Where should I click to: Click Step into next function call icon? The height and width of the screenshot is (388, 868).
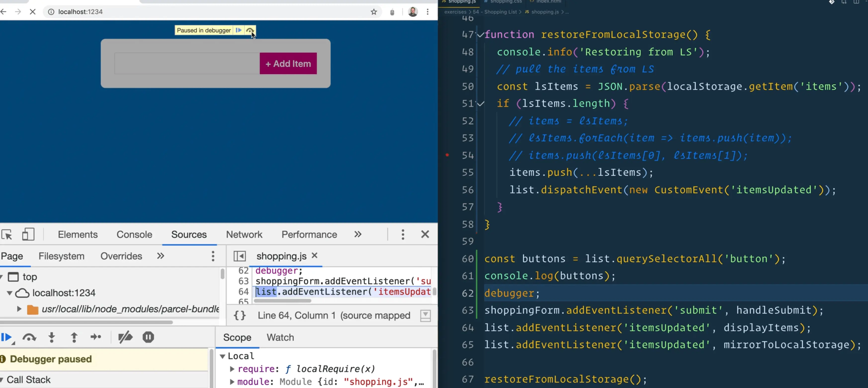(51, 337)
